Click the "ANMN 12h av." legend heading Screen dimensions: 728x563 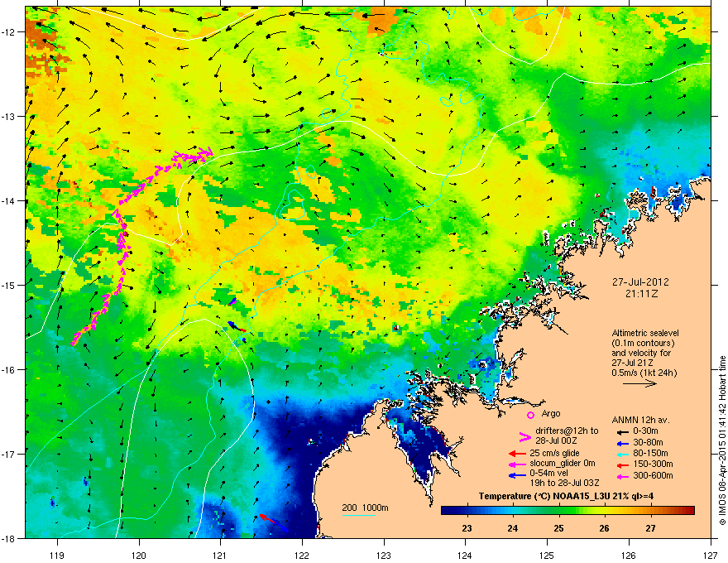click(x=640, y=420)
